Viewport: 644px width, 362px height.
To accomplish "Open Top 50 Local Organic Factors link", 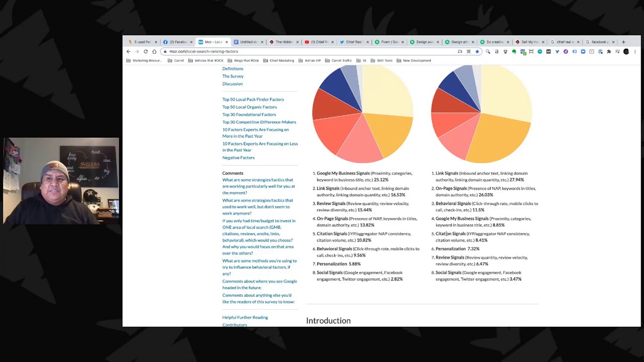I will click(250, 107).
